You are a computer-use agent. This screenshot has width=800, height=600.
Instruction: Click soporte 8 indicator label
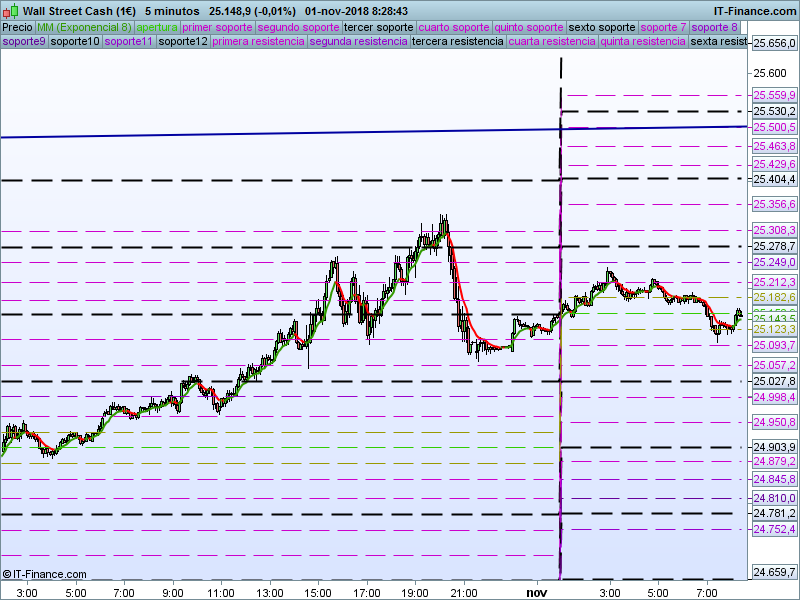714,28
